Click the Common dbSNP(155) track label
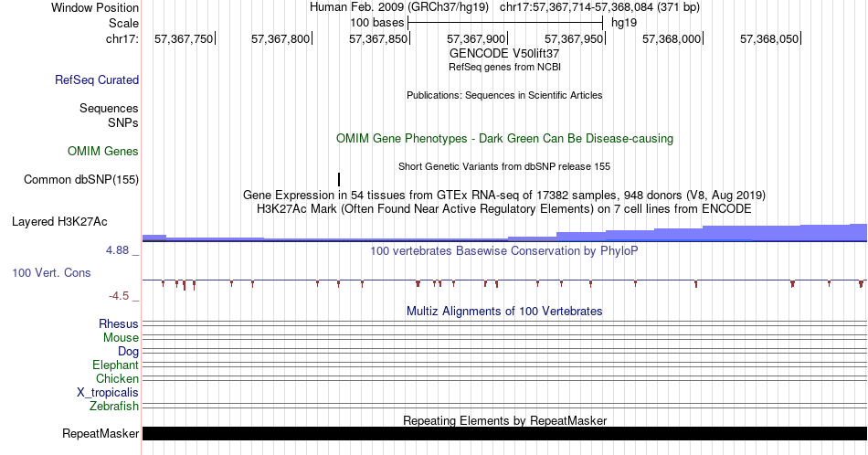The height and width of the screenshot is (455, 868). [x=81, y=179]
